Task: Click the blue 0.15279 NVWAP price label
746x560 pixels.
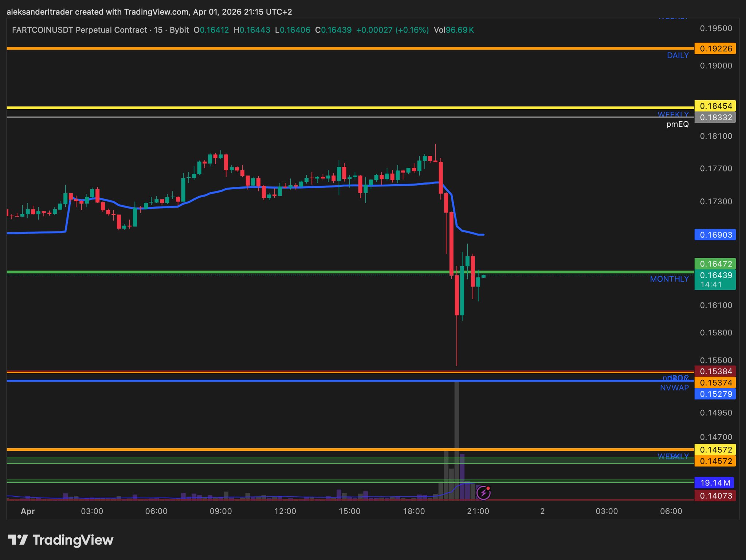Action: (715, 394)
